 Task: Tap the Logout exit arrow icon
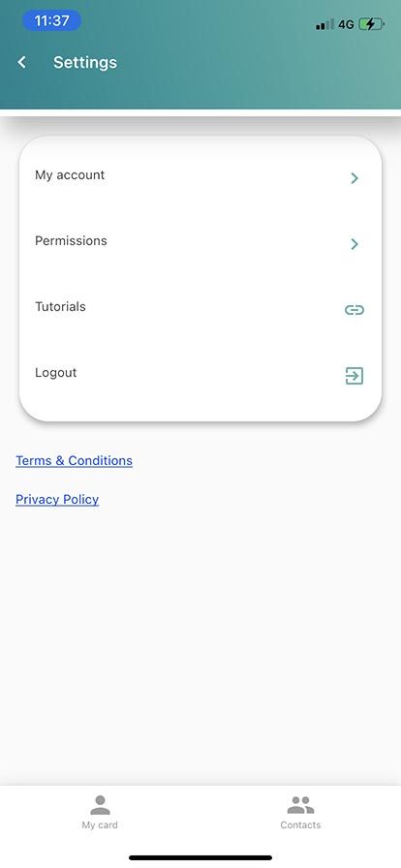(x=355, y=376)
